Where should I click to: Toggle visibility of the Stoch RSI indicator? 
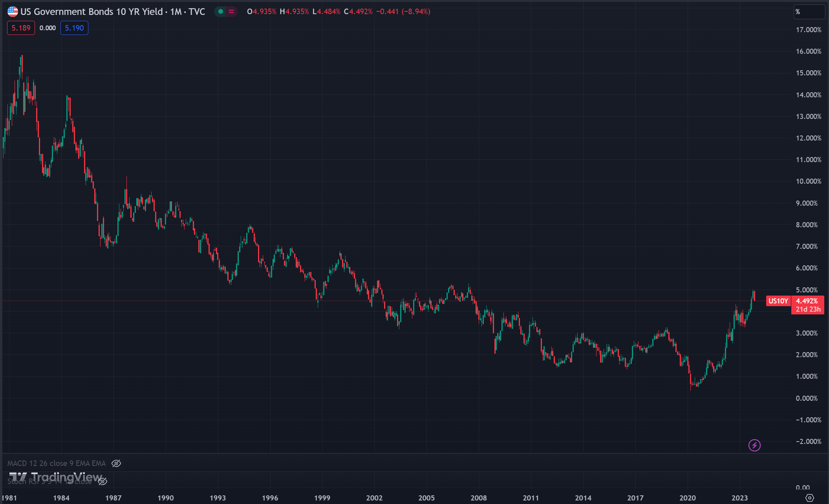102,481
